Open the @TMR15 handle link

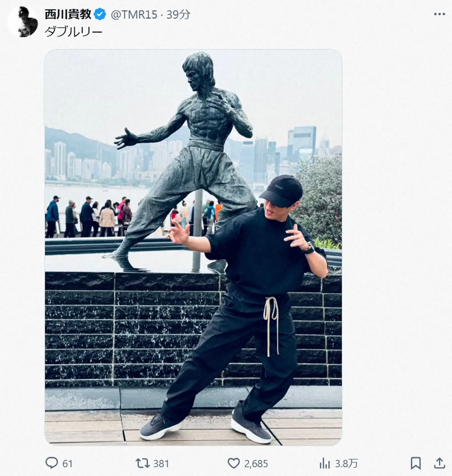[134, 15]
